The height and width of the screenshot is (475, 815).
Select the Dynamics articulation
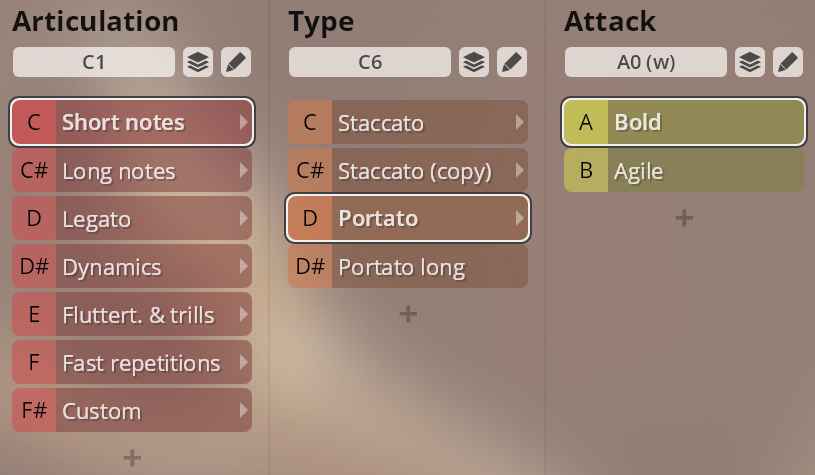[x=150, y=267]
